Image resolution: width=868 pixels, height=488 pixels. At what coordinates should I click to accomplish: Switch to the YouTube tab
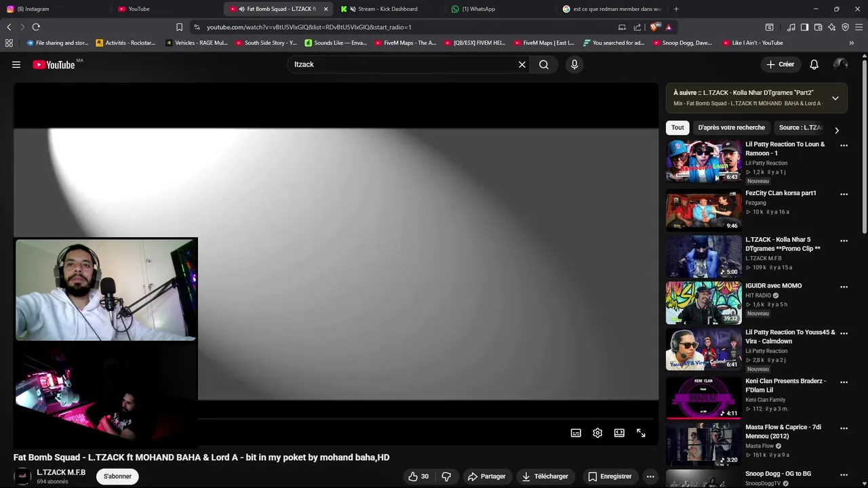(166, 9)
